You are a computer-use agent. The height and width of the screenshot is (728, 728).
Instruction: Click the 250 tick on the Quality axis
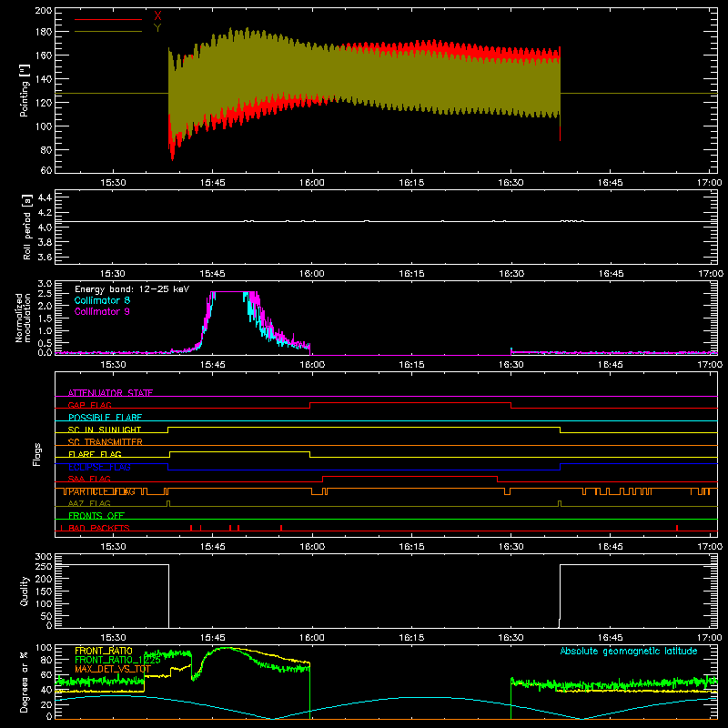[x=44, y=567]
